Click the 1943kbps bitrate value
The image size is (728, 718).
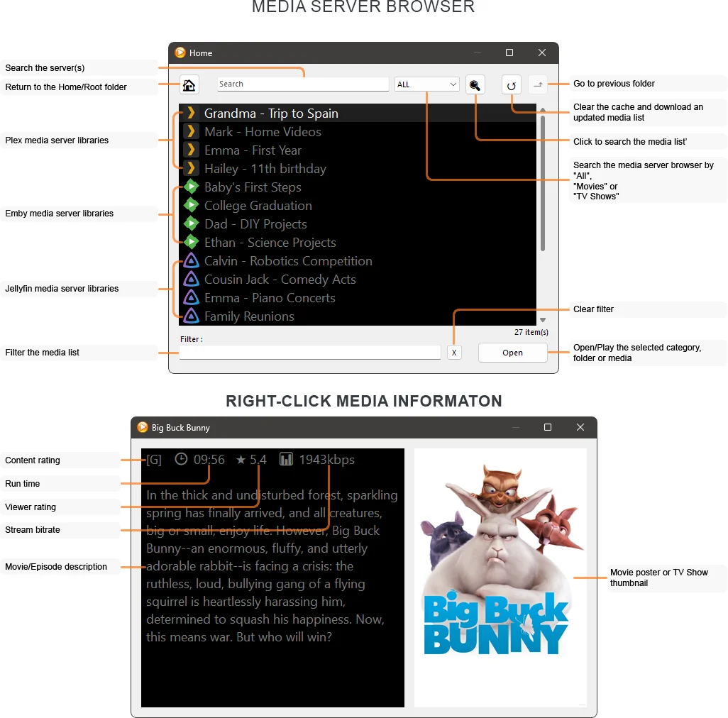click(327, 460)
